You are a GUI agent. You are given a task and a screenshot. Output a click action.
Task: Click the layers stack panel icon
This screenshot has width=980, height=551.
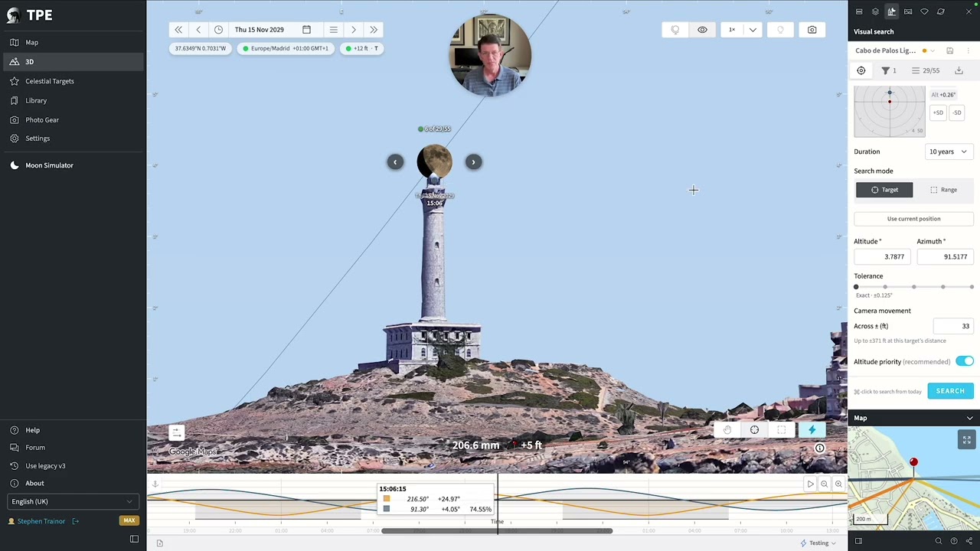coord(875,11)
